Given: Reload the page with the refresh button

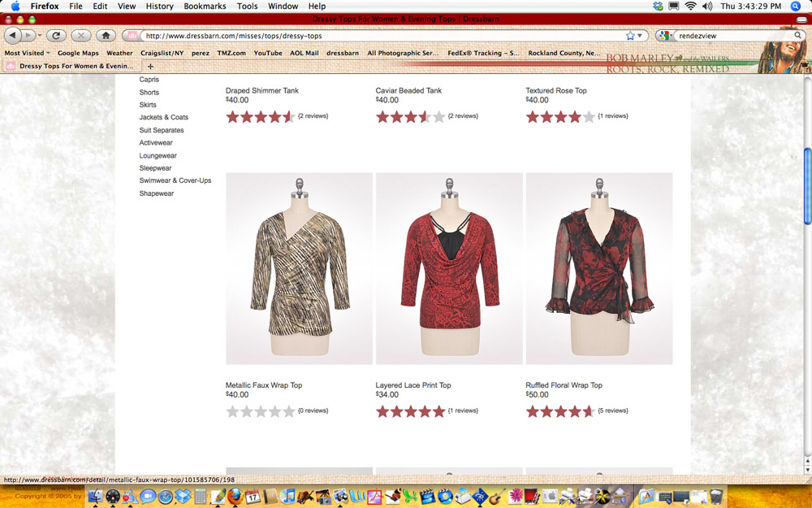Looking at the screenshot, I should (56, 35).
